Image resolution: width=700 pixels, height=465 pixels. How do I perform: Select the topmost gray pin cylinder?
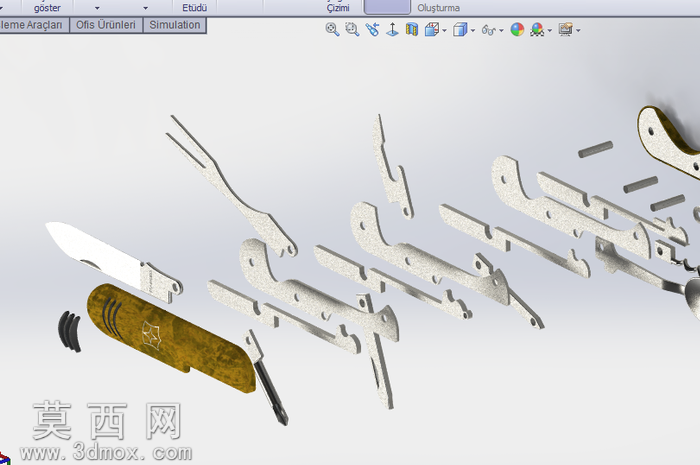(x=596, y=149)
